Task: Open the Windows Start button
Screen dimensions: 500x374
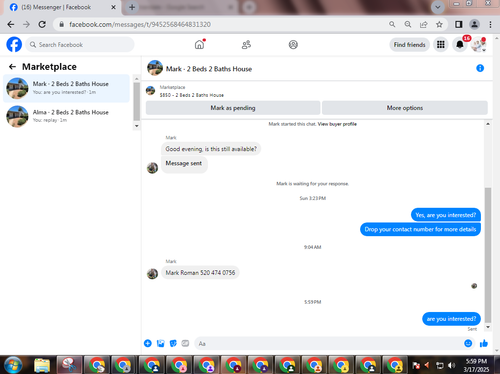Action: point(13,365)
